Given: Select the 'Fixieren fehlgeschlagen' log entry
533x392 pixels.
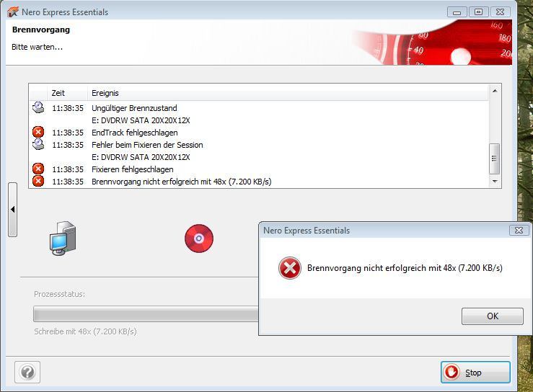Looking at the screenshot, I should [258, 169].
